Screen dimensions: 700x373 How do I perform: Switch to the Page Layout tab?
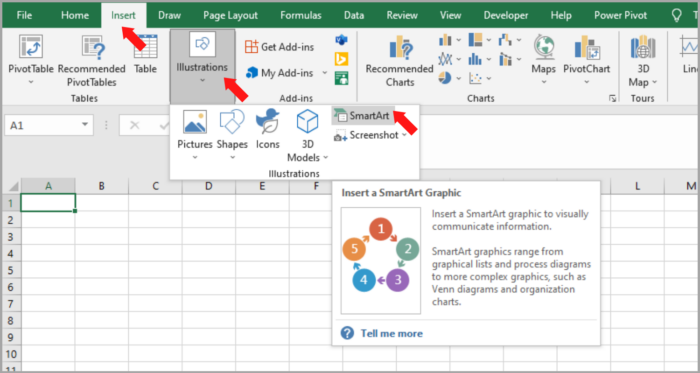tap(230, 16)
